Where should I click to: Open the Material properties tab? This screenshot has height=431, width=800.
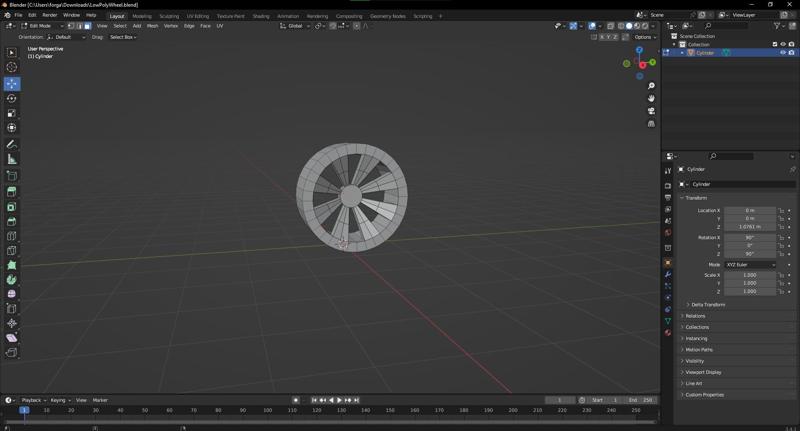point(668,333)
